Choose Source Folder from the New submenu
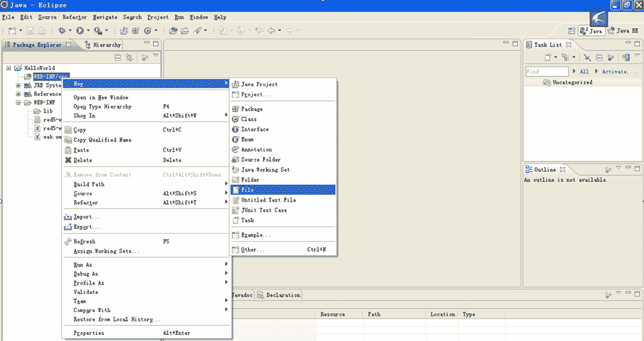The height and width of the screenshot is (341, 644). tap(283, 160)
